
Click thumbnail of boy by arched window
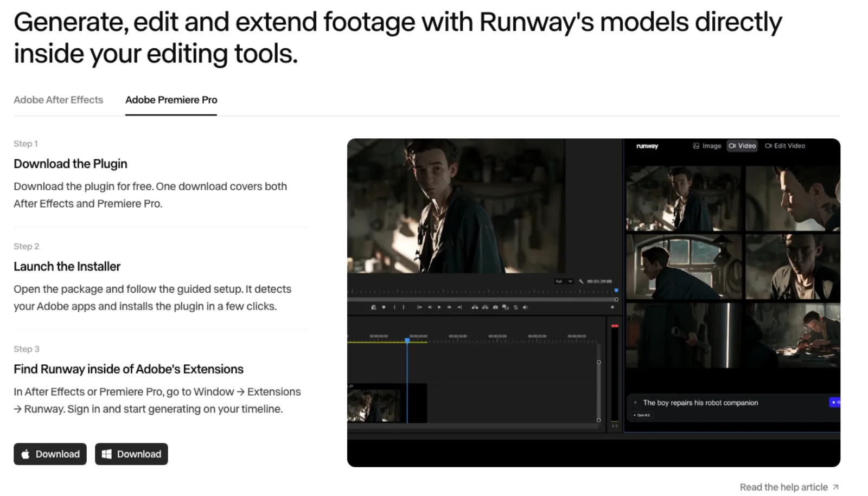tap(684, 267)
